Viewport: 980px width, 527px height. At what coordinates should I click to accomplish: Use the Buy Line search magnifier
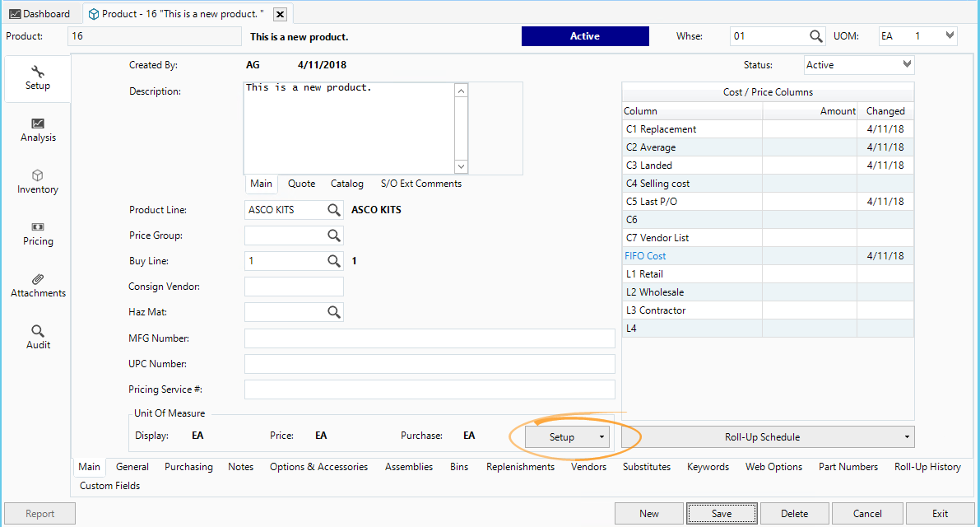(334, 260)
